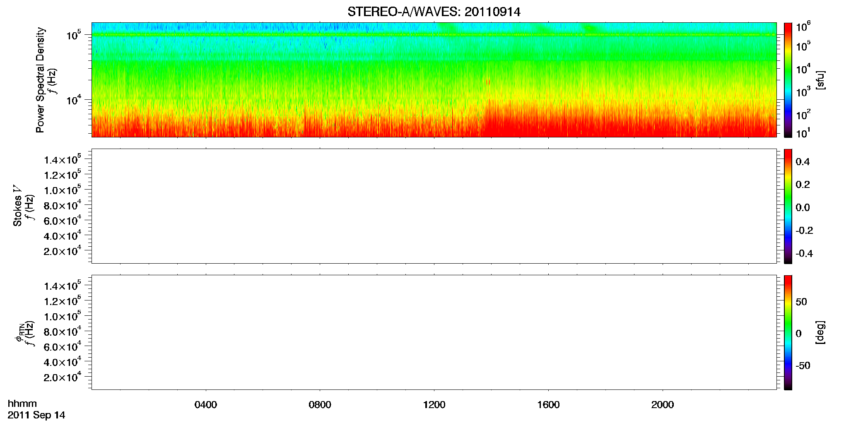
Task: Click the Power Spectral Density axis label
Action: (x=40, y=80)
